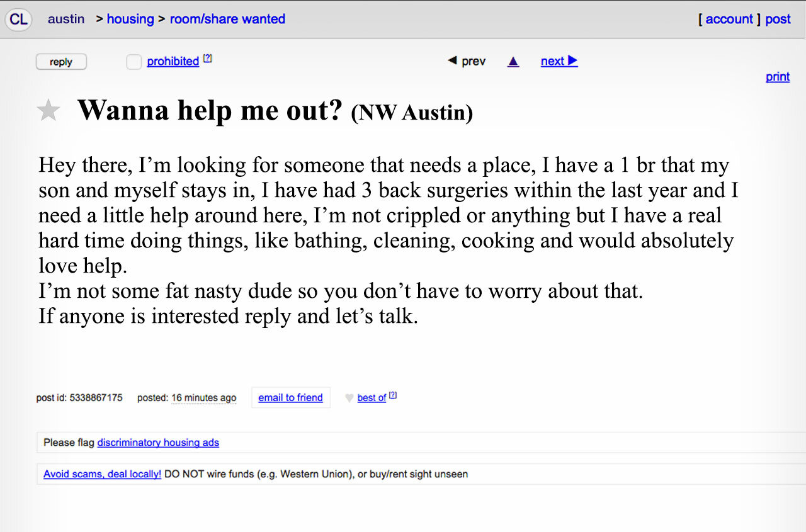Star this posting as a favorite

pos(48,110)
